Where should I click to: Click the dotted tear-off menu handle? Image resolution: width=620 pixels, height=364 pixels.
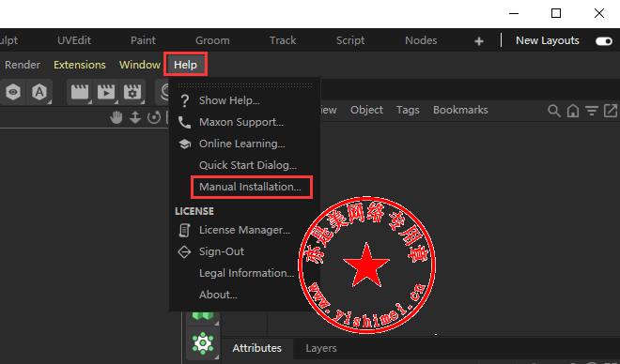tap(245, 84)
